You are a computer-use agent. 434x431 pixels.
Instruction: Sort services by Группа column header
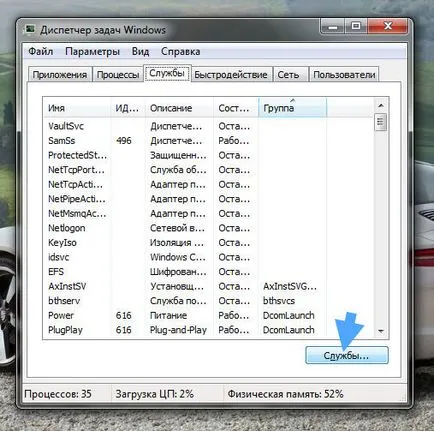point(292,108)
